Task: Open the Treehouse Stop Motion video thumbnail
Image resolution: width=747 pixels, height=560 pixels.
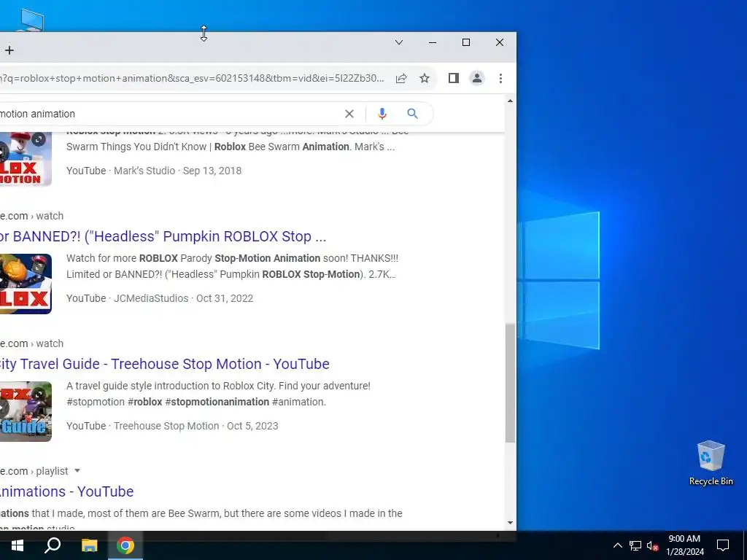Action: coord(26,411)
